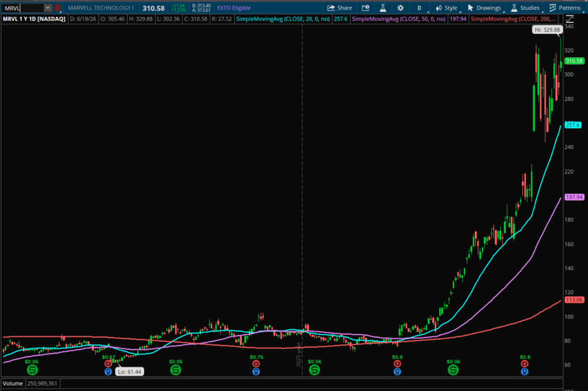This screenshot has width=588, height=391.
Task: Click the $0.67 earnings phone icon
Action: (x=108, y=363)
